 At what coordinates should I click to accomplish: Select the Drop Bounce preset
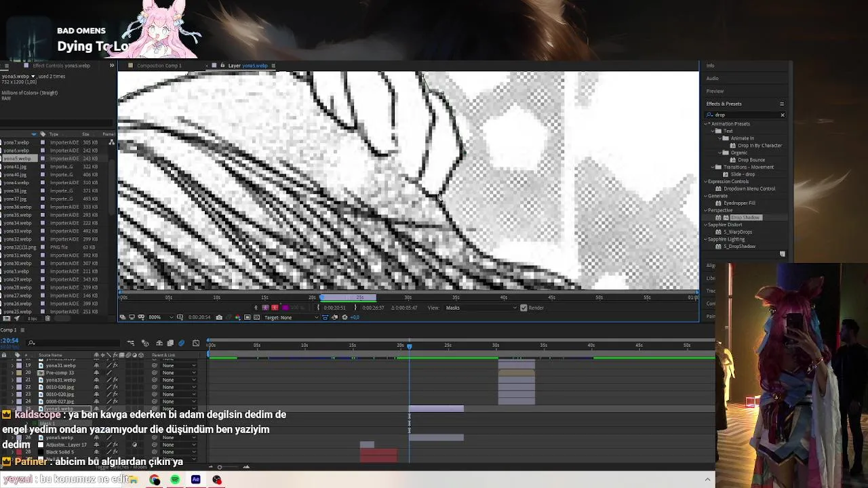[x=751, y=160]
